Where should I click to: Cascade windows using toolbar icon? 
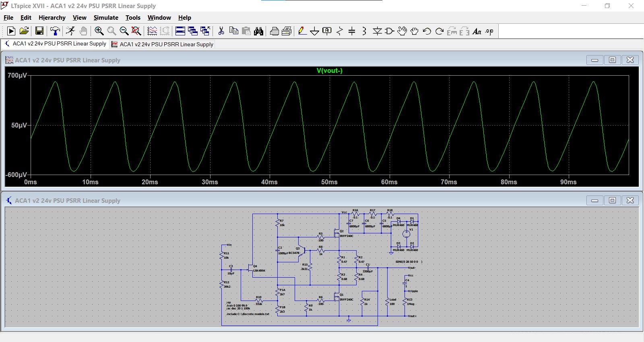(x=193, y=31)
